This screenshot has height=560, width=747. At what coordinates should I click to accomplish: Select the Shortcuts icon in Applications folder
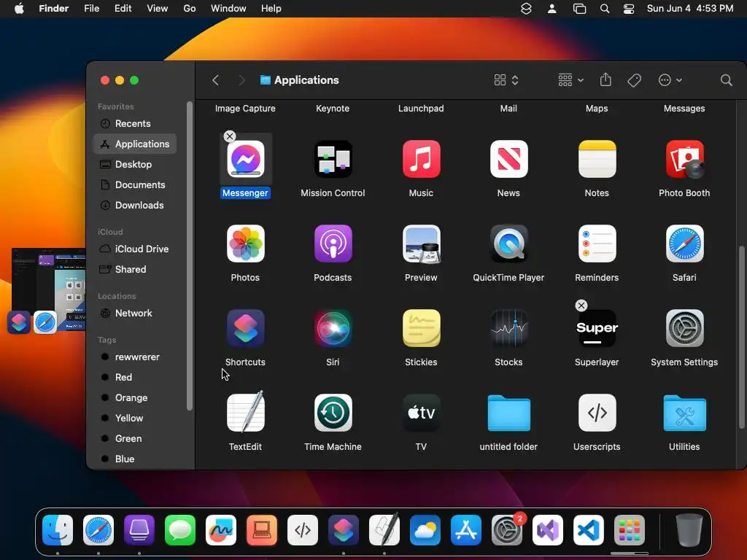point(245,328)
